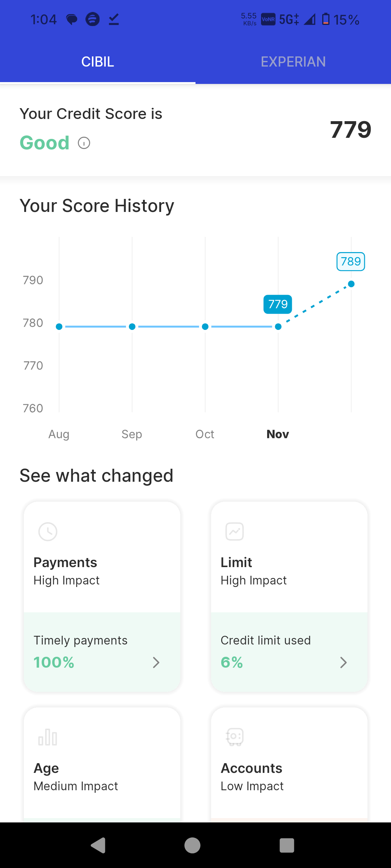
Task: Expand Credit limit used details chevron
Action: (343, 663)
